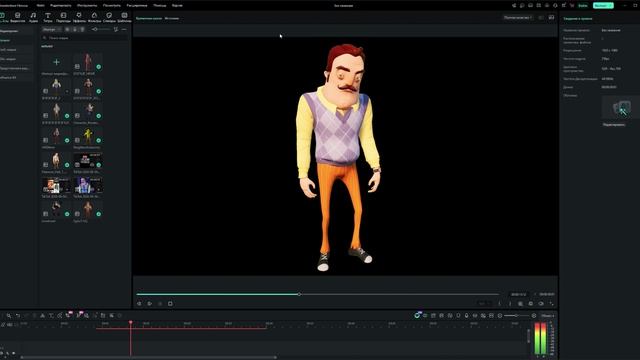The width and height of the screenshot is (640, 360).
Task: Switch to the Source tab in the player
Action: (172, 18)
